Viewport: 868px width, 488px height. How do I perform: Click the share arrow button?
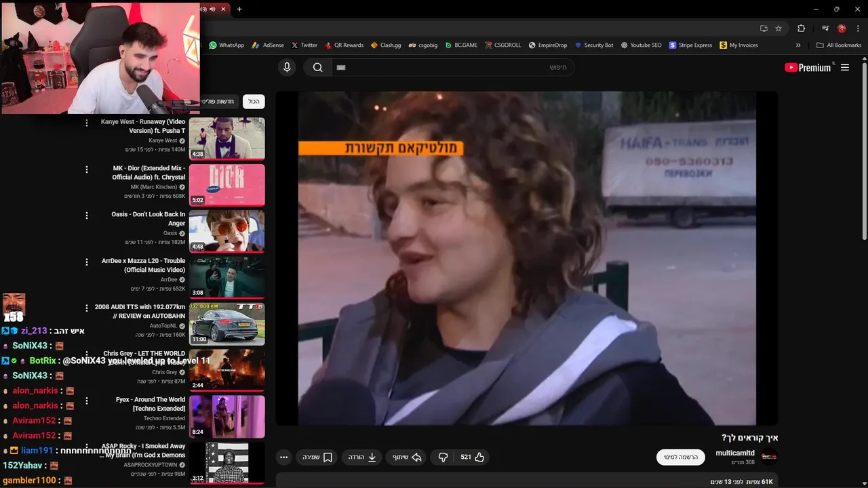408,457
